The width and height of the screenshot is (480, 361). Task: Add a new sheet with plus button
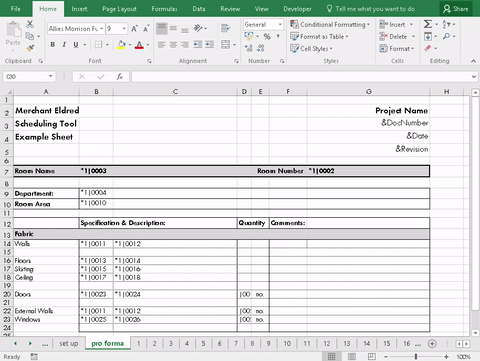pyautogui.click(x=432, y=343)
